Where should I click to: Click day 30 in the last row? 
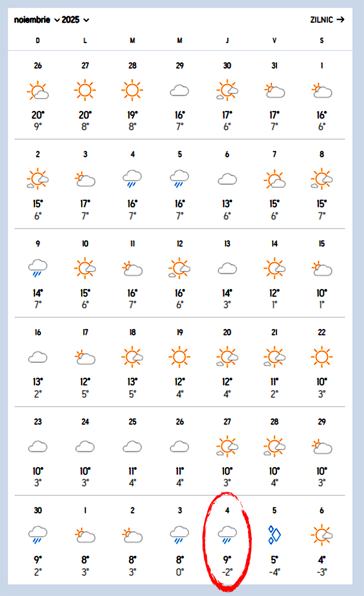tap(38, 510)
